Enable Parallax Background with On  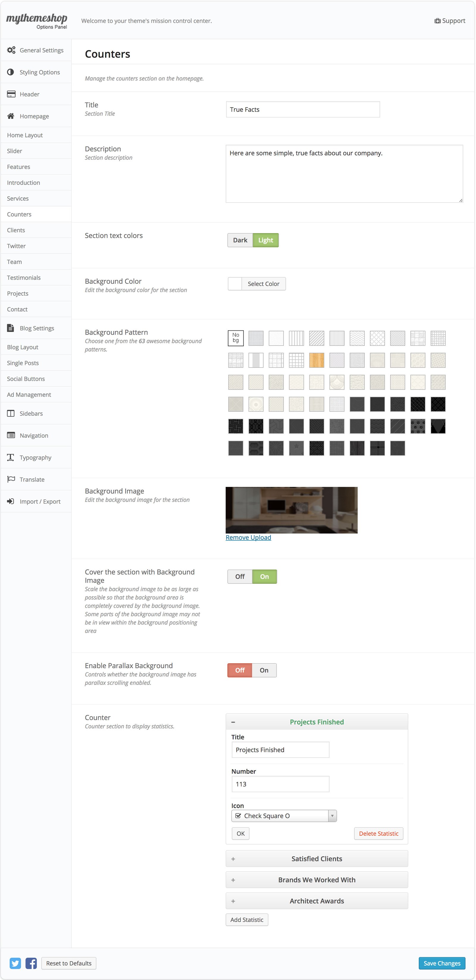click(264, 670)
